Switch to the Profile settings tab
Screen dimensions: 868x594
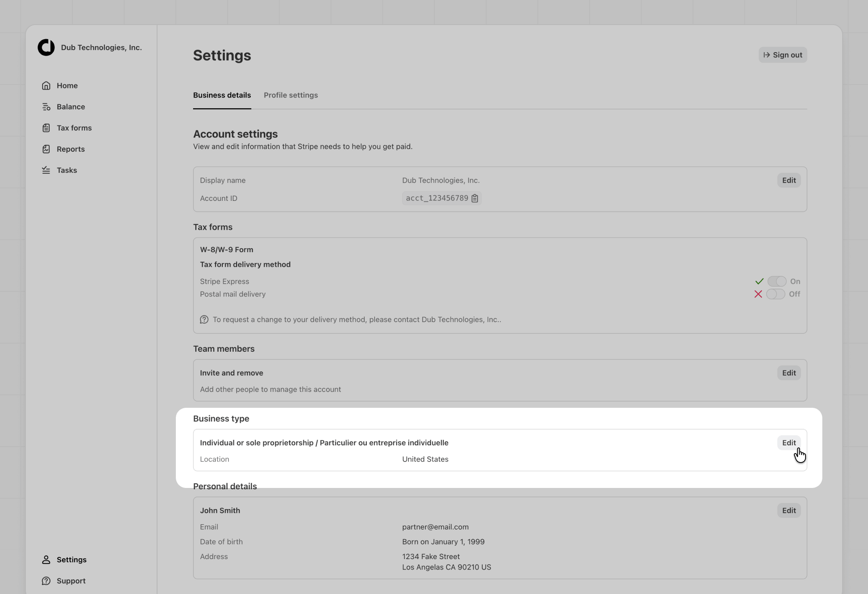[x=291, y=95]
